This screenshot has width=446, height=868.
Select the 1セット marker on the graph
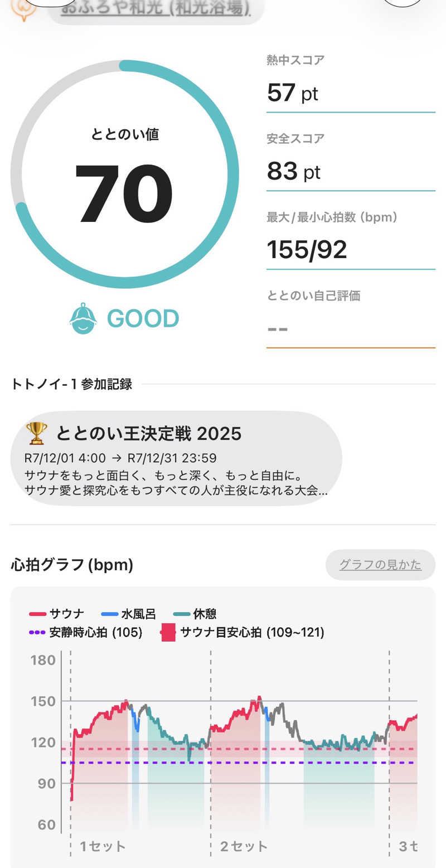pos(103,846)
